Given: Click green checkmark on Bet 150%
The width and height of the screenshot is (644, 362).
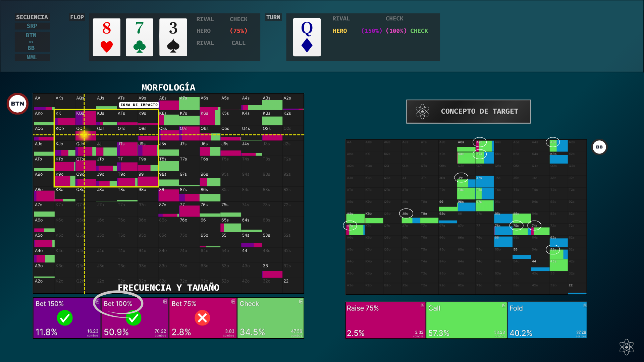Looking at the screenshot, I should click(65, 318).
